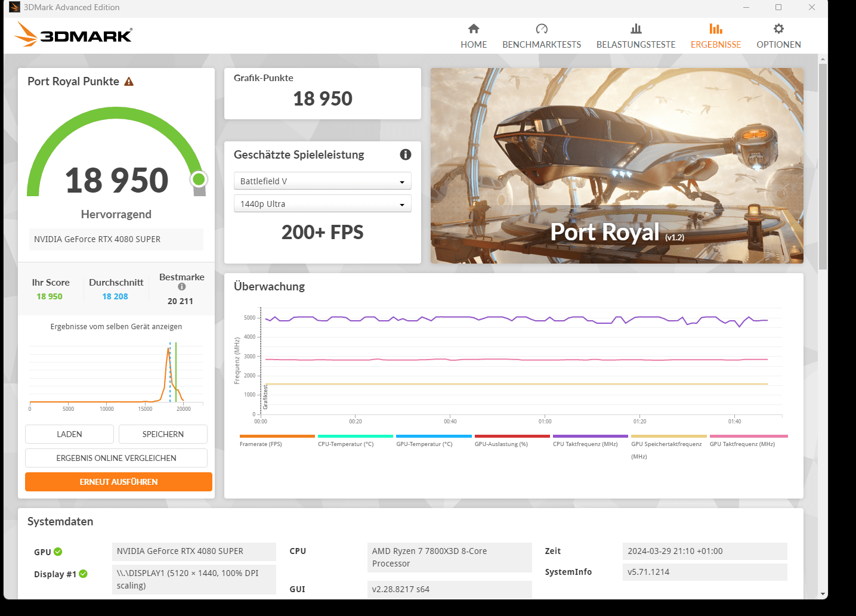Click the house icon for Home
856x616 pixels.
pos(474,29)
